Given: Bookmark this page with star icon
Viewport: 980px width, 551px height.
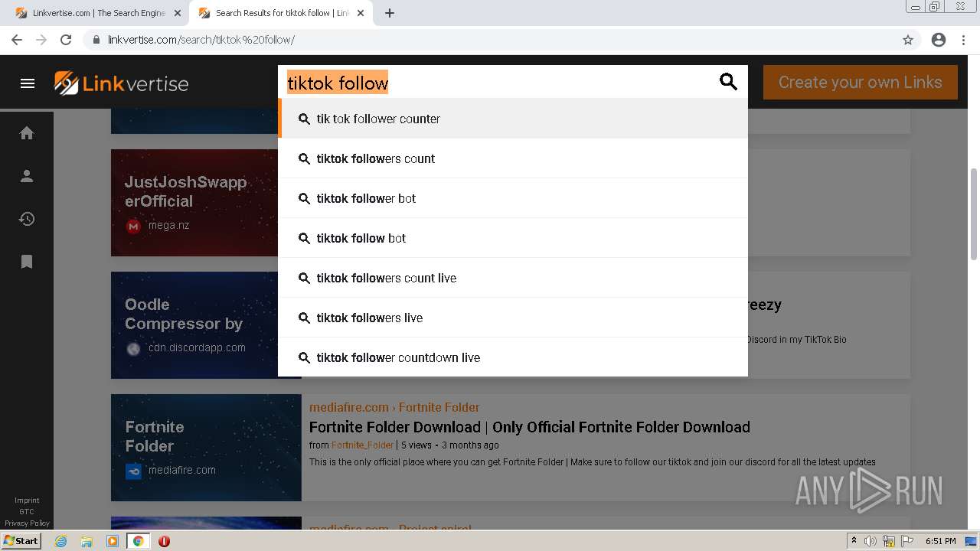Looking at the screenshot, I should pos(908,40).
